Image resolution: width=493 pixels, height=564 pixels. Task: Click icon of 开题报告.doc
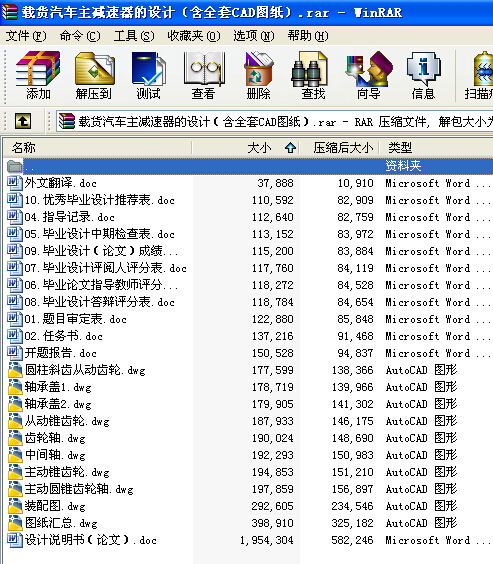[x=15, y=352]
